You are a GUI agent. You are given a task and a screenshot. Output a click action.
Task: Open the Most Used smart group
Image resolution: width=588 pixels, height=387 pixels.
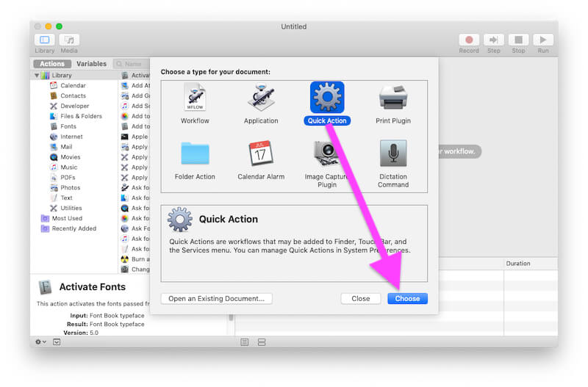(x=67, y=218)
